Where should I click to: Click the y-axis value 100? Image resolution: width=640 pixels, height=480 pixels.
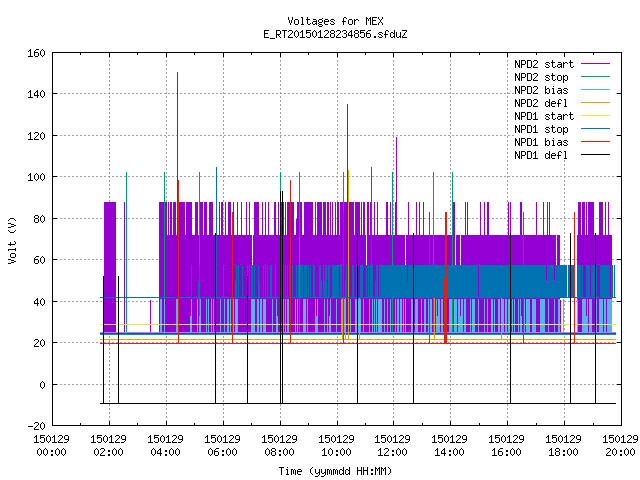pyautogui.click(x=36, y=177)
